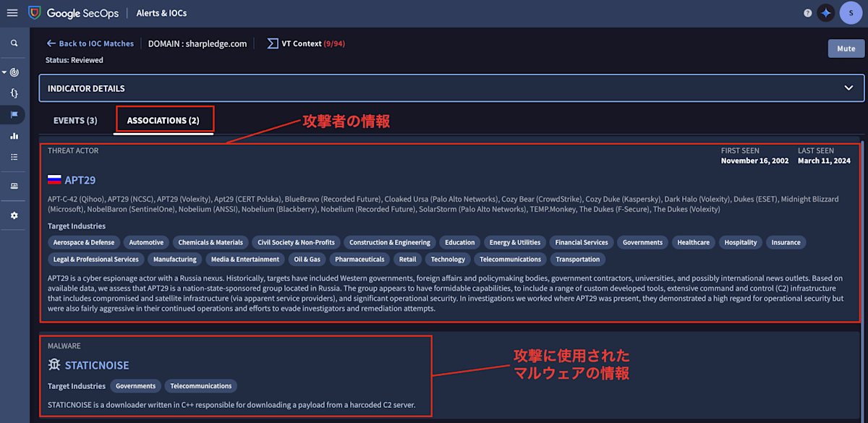Click APT29's Governments industry chip
Image resolution: width=868 pixels, height=423 pixels.
tap(642, 242)
